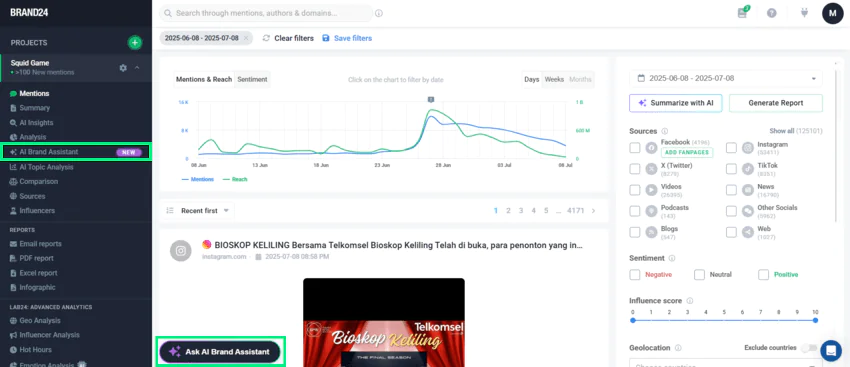
Task: Go to mentions page 5
Action: pyautogui.click(x=546, y=211)
